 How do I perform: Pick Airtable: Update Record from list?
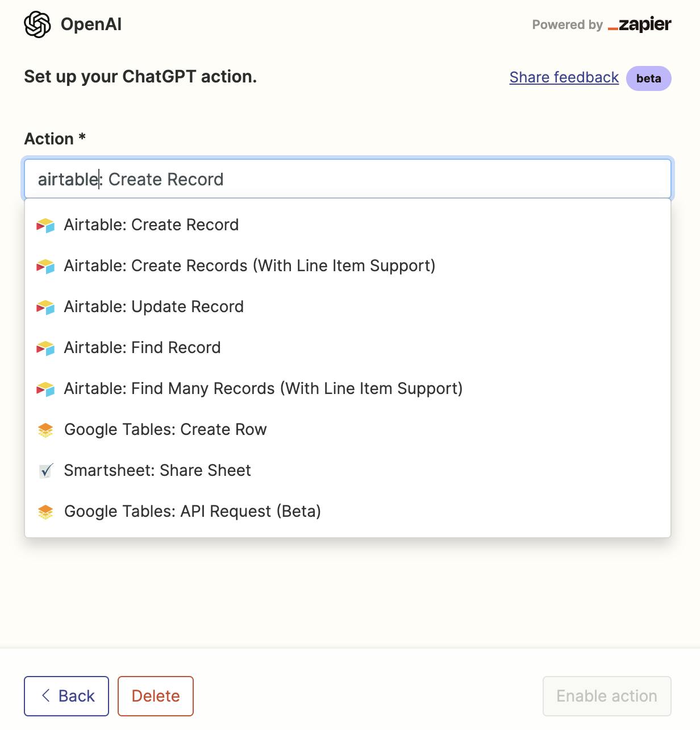348,306
